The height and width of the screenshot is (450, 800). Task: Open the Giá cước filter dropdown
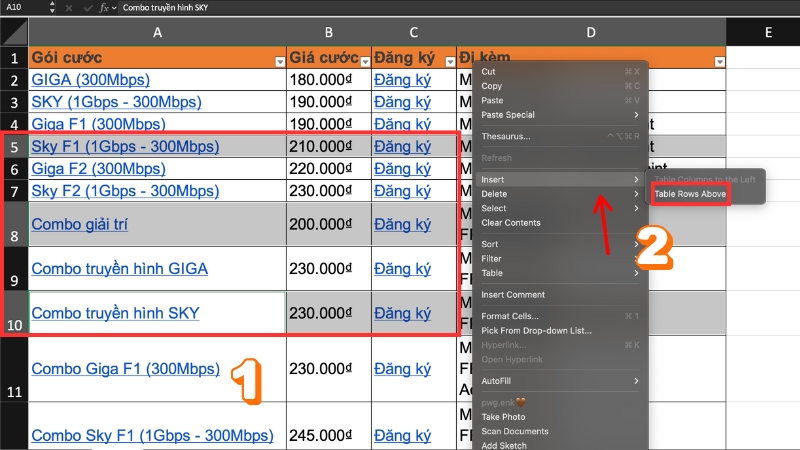[x=365, y=62]
